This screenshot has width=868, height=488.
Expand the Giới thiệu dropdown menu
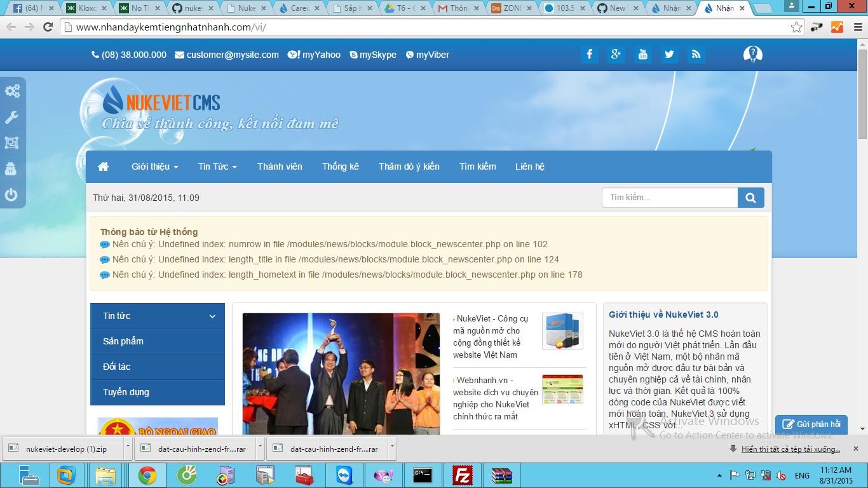(154, 166)
